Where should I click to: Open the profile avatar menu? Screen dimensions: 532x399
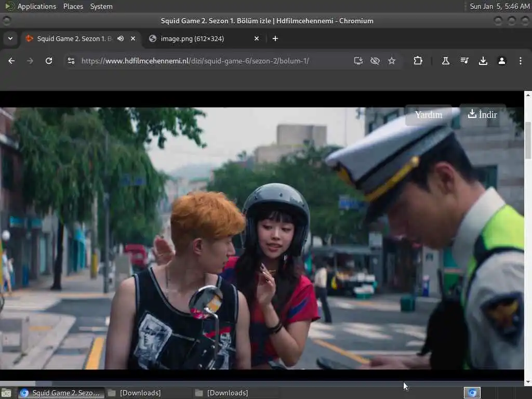501,61
